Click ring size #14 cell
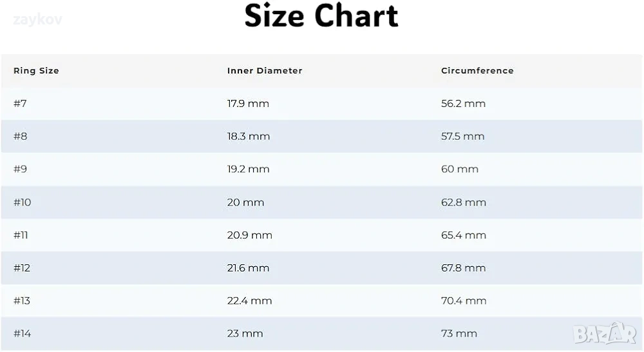The width and height of the screenshot is (644, 352). click(x=22, y=334)
